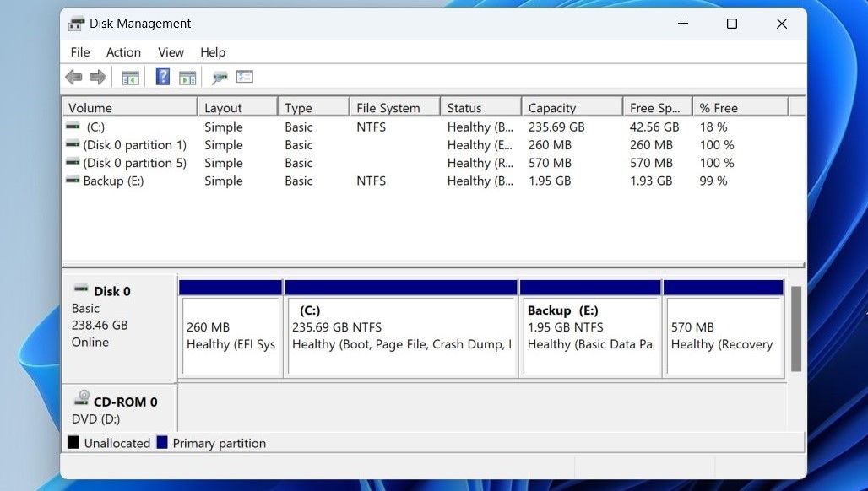868x491 pixels.
Task: Click the back navigation arrow icon
Action: click(73, 77)
